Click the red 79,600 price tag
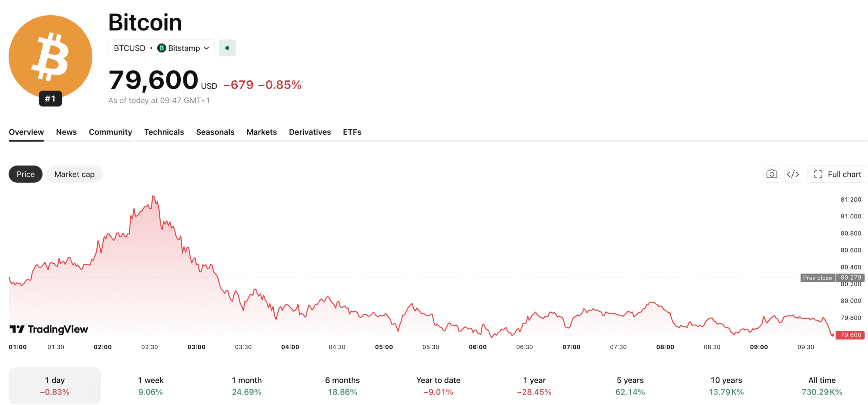The height and width of the screenshot is (405, 868). point(850,335)
